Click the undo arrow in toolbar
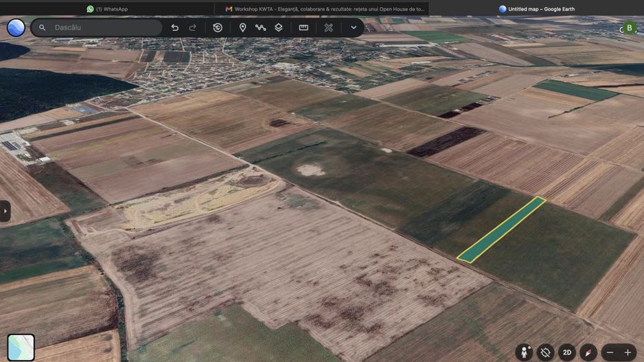 point(175,27)
